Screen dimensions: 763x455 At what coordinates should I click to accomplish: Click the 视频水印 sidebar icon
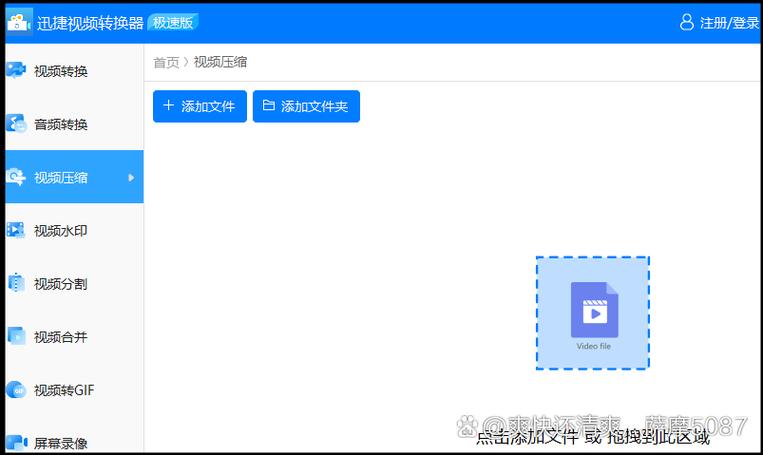pyautogui.click(x=16, y=230)
